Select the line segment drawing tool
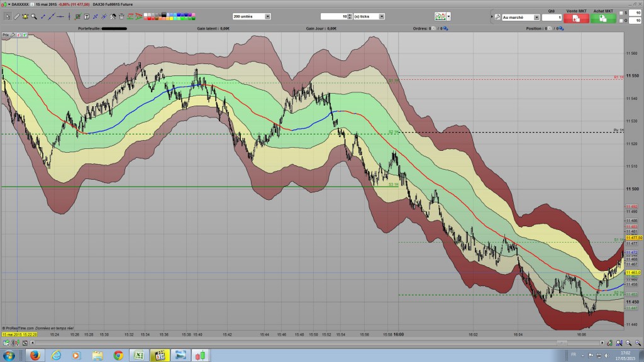Viewport: 644px width, 362px height. point(43,16)
